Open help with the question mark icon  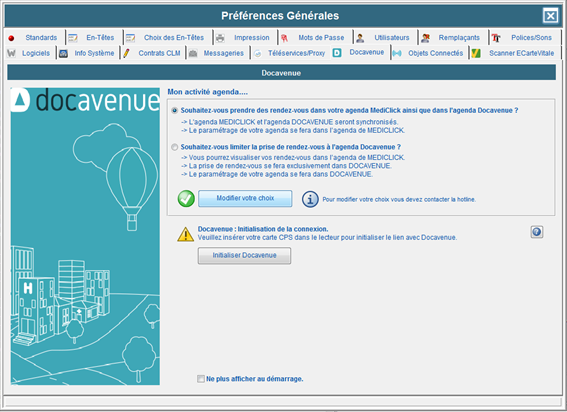coord(537,232)
